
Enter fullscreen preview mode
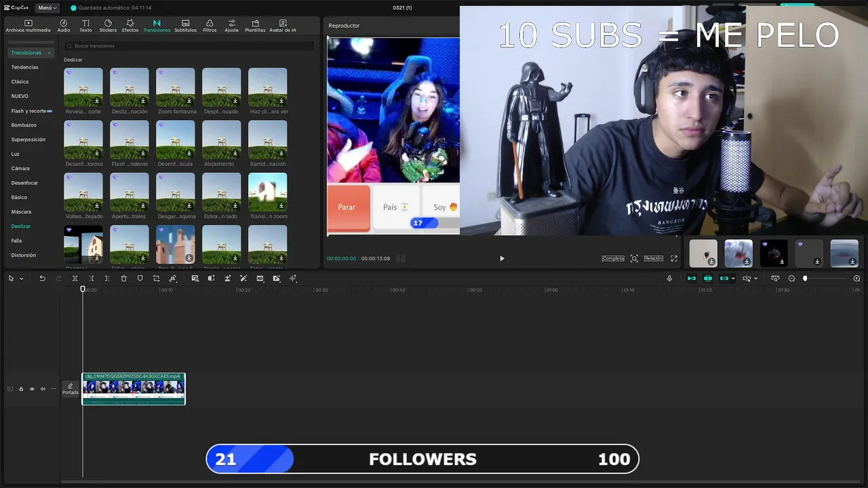674,258
